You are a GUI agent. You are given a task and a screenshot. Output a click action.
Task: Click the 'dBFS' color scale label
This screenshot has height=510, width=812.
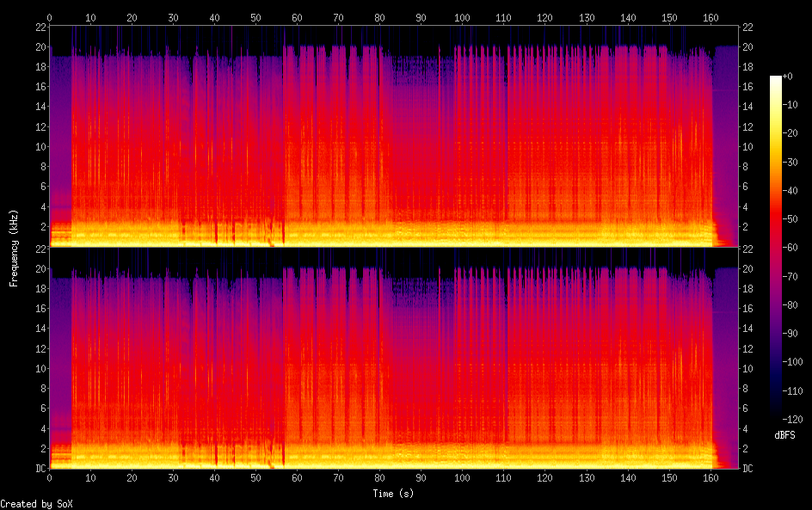tap(784, 435)
